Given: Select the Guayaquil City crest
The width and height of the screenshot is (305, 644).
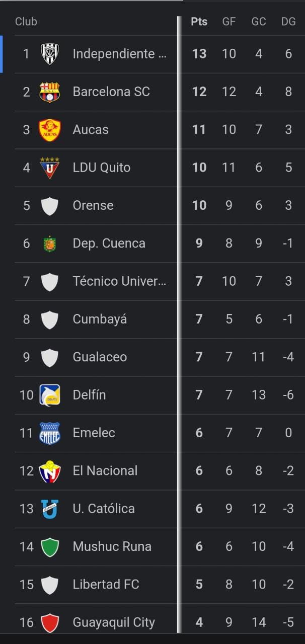Looking at the screenshot, I should [x=49, y=622].
